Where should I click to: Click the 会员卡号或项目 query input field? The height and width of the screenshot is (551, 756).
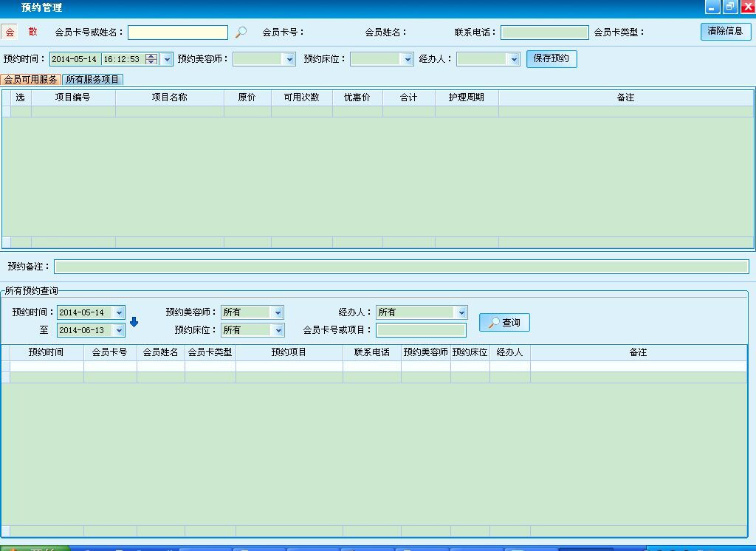(x=421, y=330)
